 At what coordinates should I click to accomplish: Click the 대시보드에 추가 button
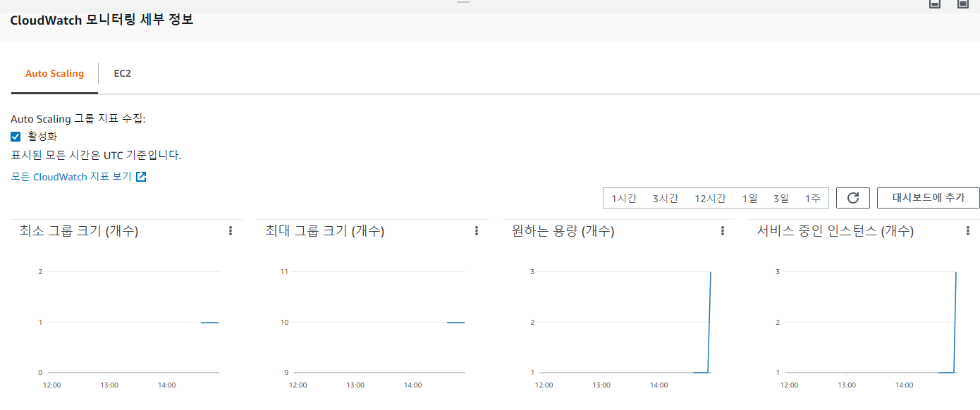point(929,198)
